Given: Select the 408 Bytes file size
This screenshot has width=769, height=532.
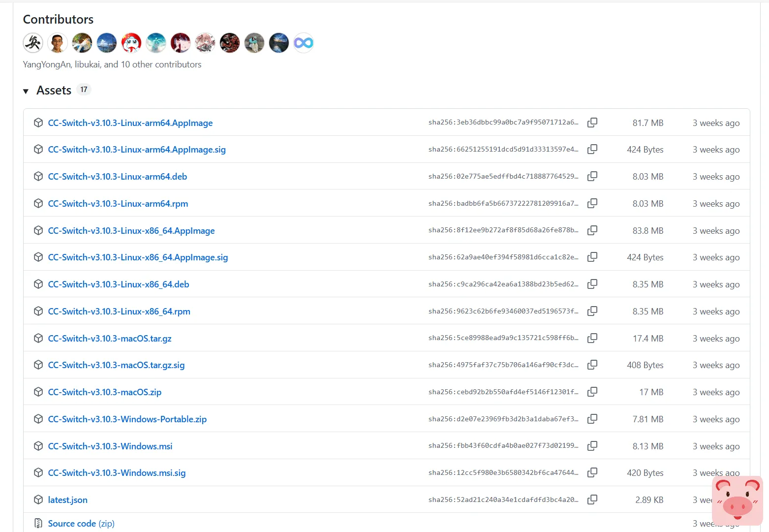Looking at the screenshot, I should tap(645, 365).
